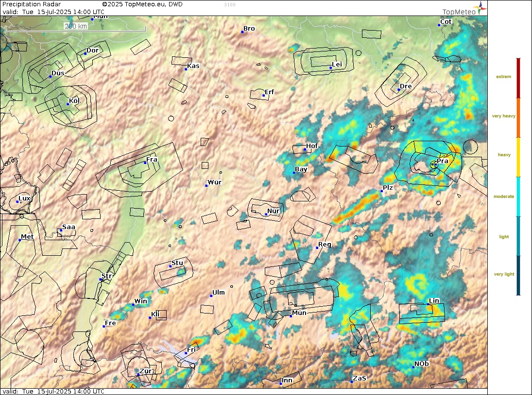Select the 'Stu' Stuttgart label

[x=177, y=263]
